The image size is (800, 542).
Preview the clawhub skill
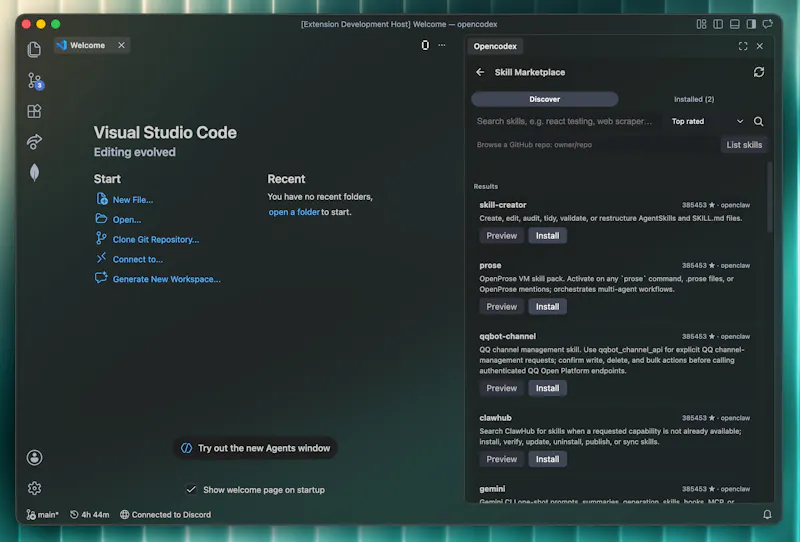pos(502,459)
